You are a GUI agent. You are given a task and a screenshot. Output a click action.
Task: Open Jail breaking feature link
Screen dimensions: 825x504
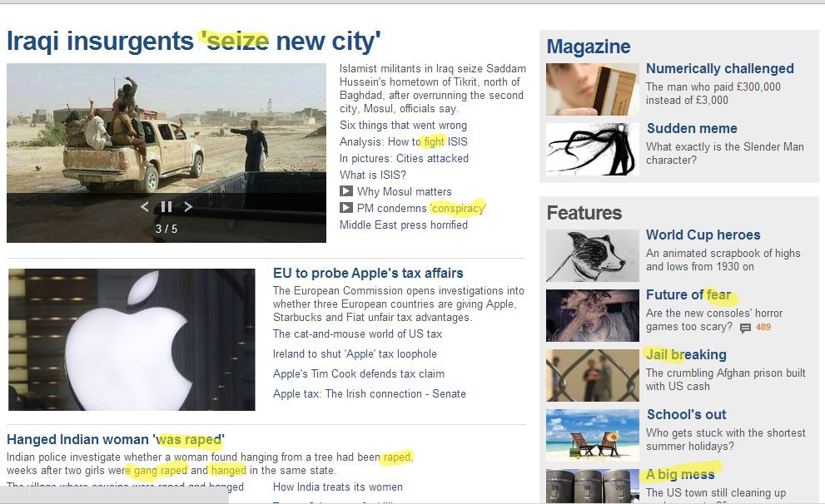click(686, 355)
